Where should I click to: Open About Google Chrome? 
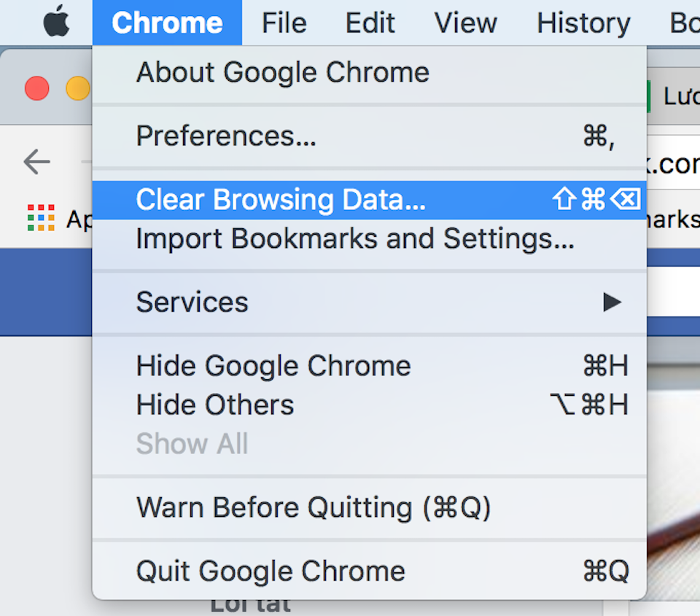click(x=369, y=72)
